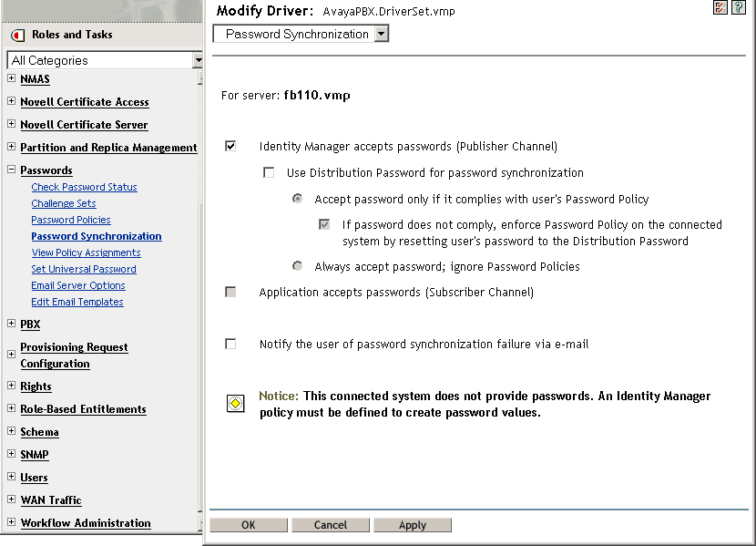The width and height of the screenshot is (756, 546).
Task: Uncheck Identity Manager accepts passwords
Action: [230, 144]
